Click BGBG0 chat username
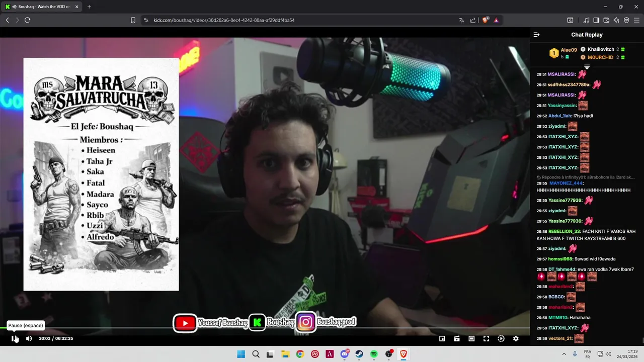Image resolution: width=644 pixels, height=362 pixels. (556, 297)
